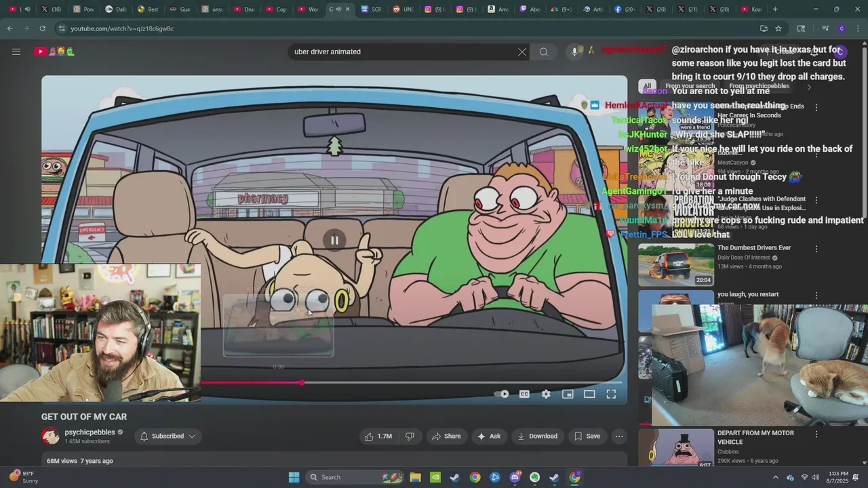
Task: Open video settings gear icon
Action: click(546, 394)
